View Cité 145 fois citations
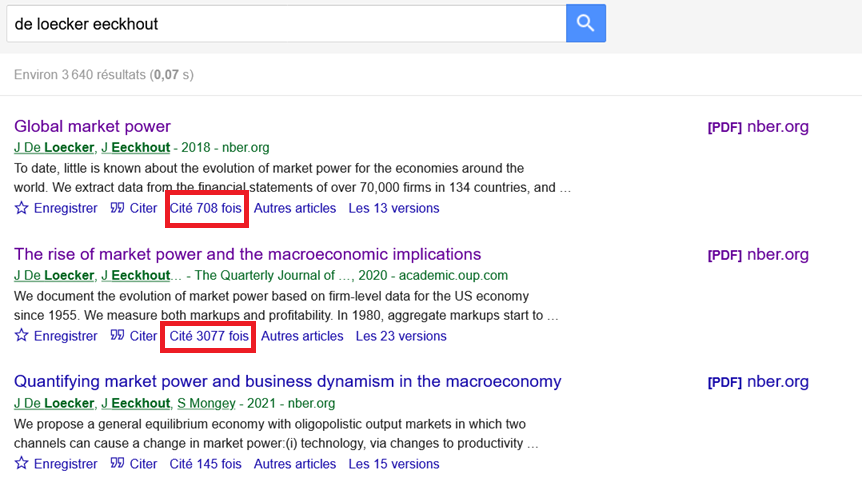This screenshot has height=490, width=862. [x=206, y=464]
